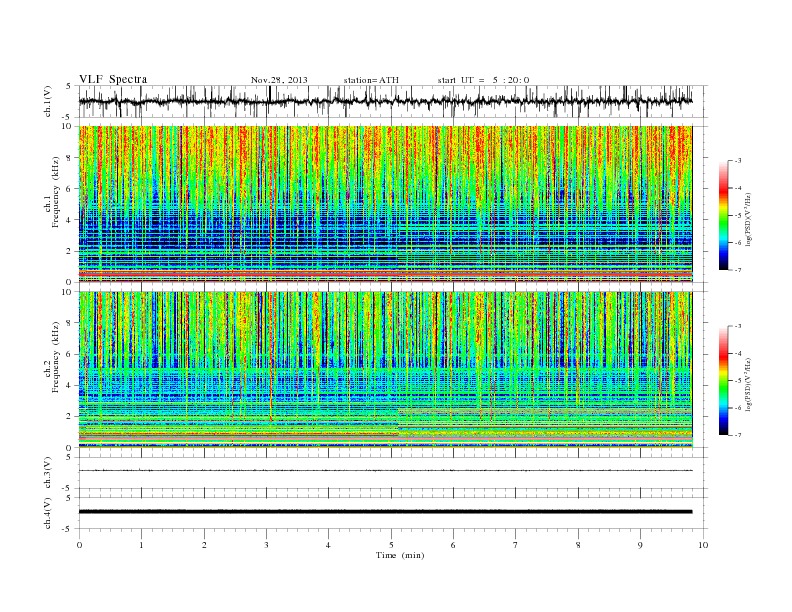This screenshot has height=612, width=792.
Task: Click the "-3" label on the ch.1 colorbar
Action: (738, 161)
